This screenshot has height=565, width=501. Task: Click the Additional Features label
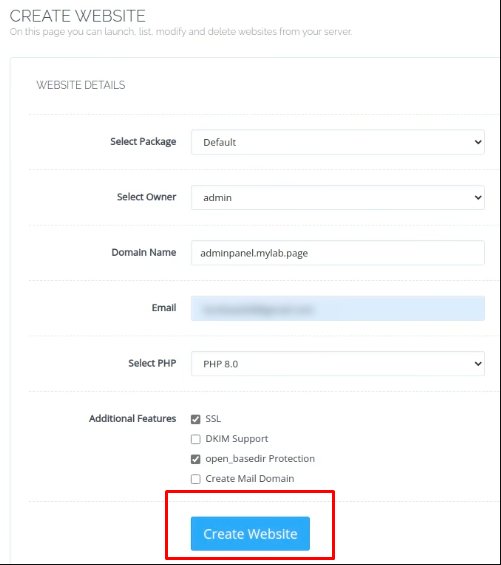click(x=133, y=418)
